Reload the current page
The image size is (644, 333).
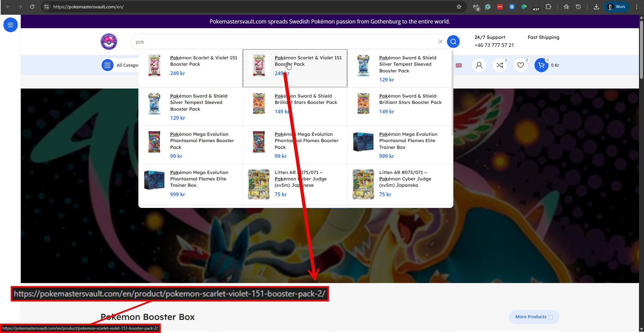coord(32,7)
